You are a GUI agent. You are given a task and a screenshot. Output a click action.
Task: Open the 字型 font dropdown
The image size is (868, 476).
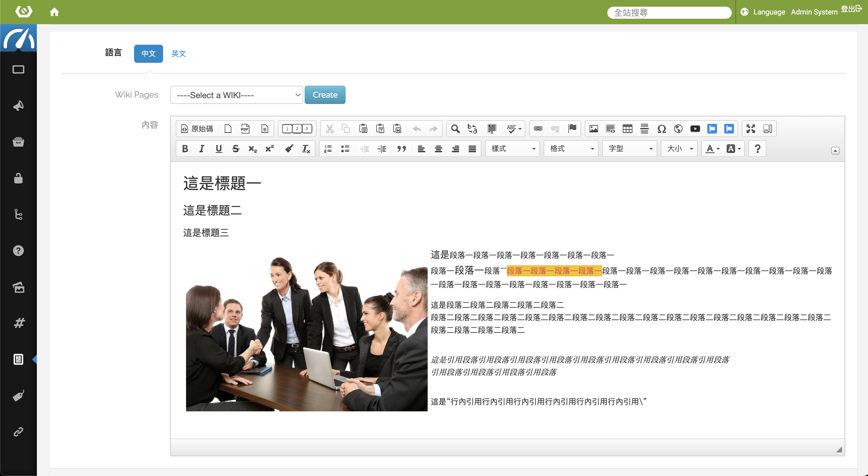(x=629, y=149)
